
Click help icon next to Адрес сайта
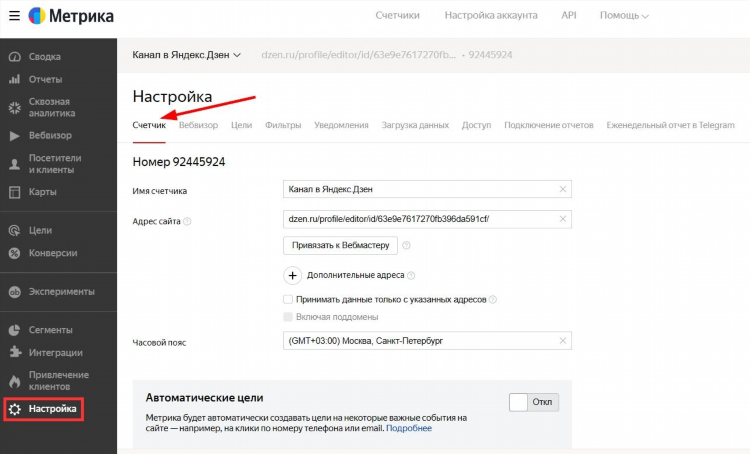(187, 221)
